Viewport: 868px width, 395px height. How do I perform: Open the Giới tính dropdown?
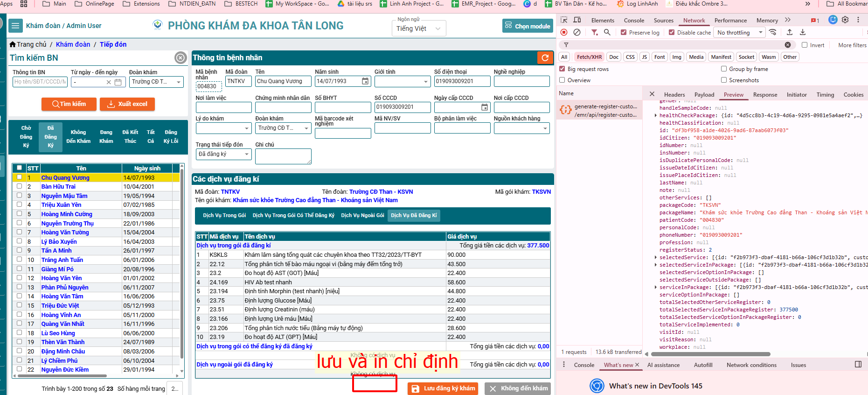coord(403,81)
